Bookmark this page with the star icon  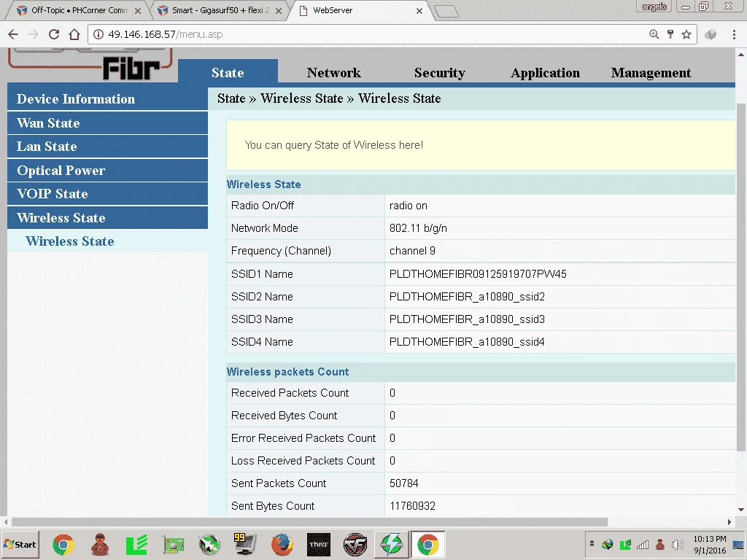(686, 34)
